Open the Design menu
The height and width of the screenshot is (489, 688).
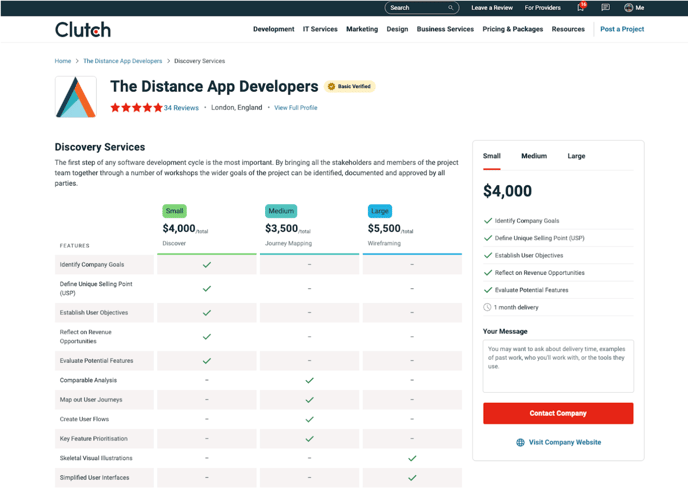397,29
